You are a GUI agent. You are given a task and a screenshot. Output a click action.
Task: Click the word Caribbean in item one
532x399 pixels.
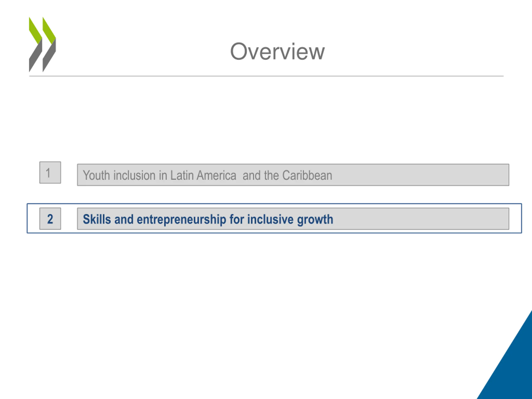(x=307, y=175)
